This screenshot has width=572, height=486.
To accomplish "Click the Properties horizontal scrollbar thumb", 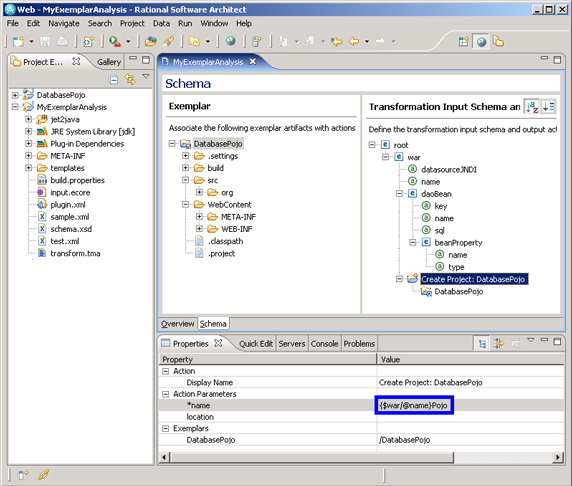I will [x=312, y=457].
